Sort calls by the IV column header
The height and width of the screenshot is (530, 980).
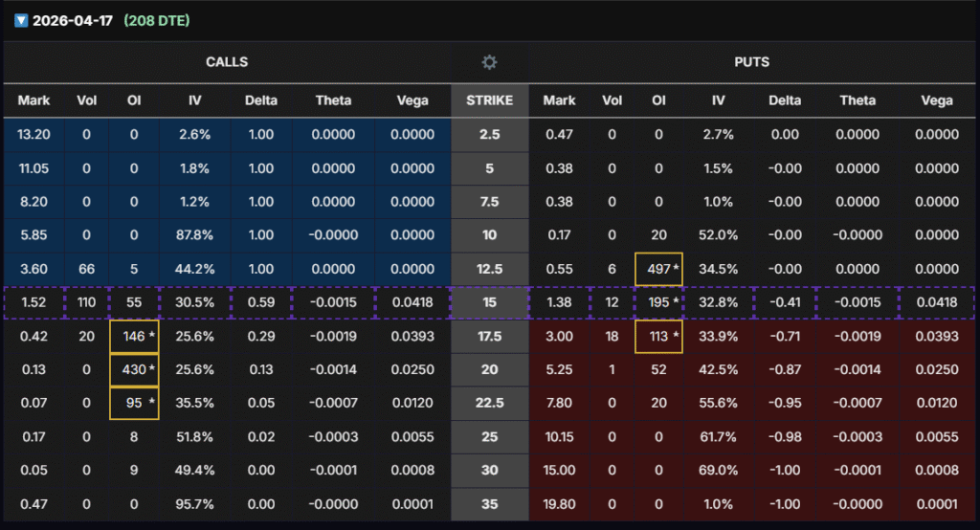pos(194,100)
